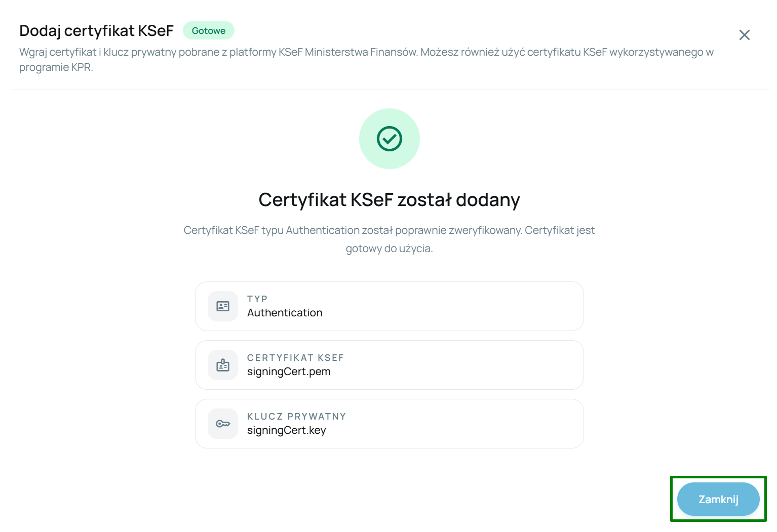777x532 pixels.
Task: Select the signingCert.pem file name
Action: (x=289, y=372)
